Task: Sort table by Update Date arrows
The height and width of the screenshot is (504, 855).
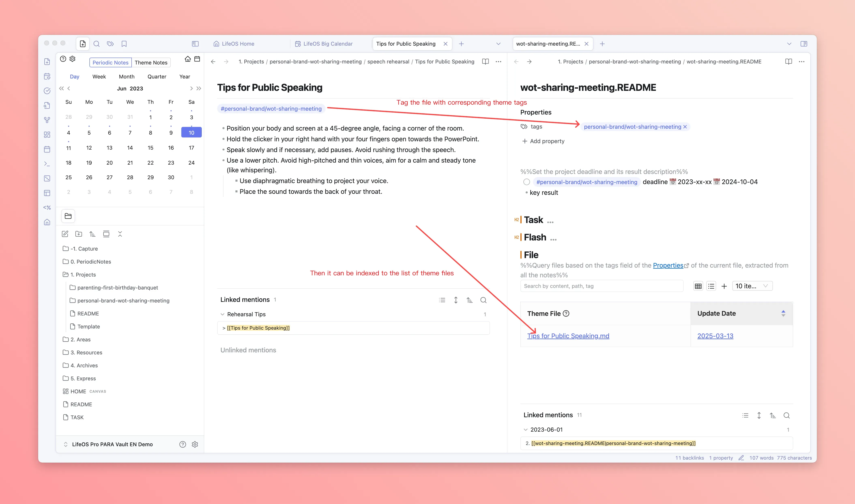Action: tap(783, 313)
